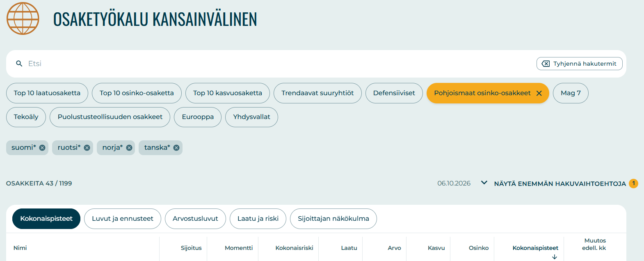Sort by Momentti column header
This screenshot has width=644, height=261.
[x=239, y=248]
